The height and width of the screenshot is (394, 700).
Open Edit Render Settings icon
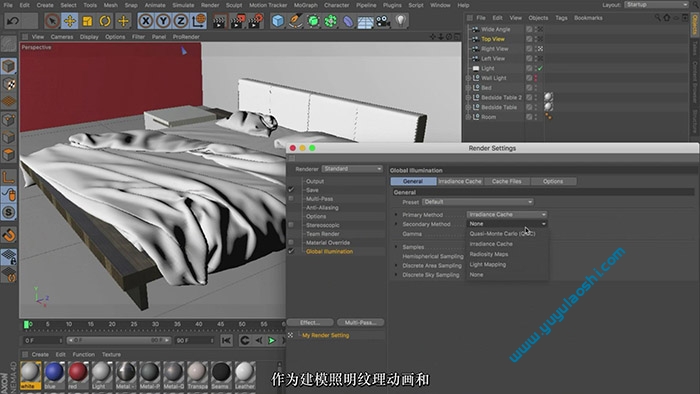click(x=256, y=21)
